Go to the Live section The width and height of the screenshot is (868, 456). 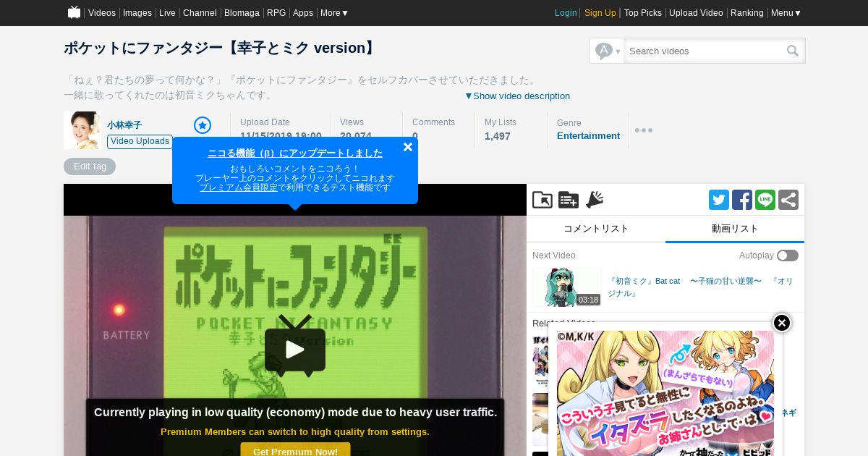tap(167, 13)
